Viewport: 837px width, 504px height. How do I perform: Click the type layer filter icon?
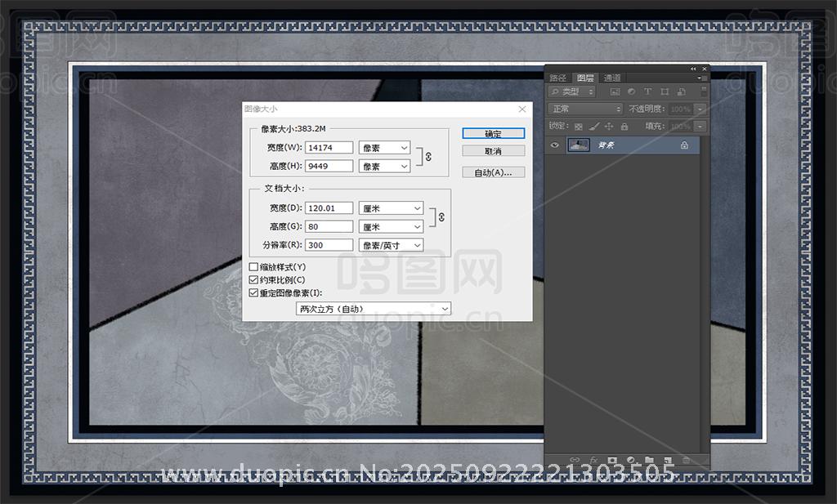point(647,92)
